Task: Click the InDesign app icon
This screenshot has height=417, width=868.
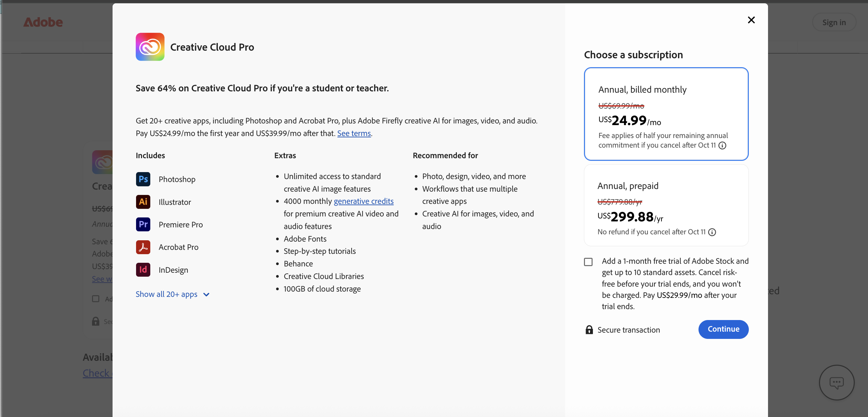Action: coord(143,270)
